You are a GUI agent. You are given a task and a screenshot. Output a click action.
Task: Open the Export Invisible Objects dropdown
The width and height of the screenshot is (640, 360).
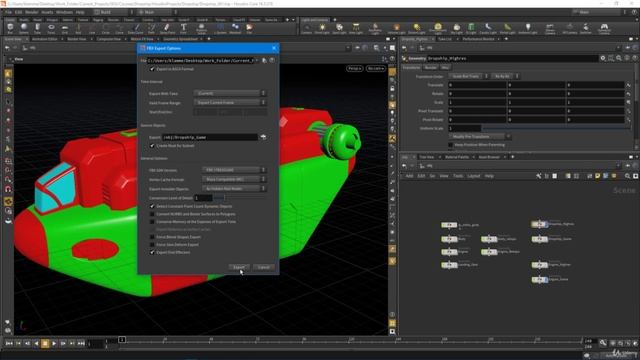(x=234, y=189)
